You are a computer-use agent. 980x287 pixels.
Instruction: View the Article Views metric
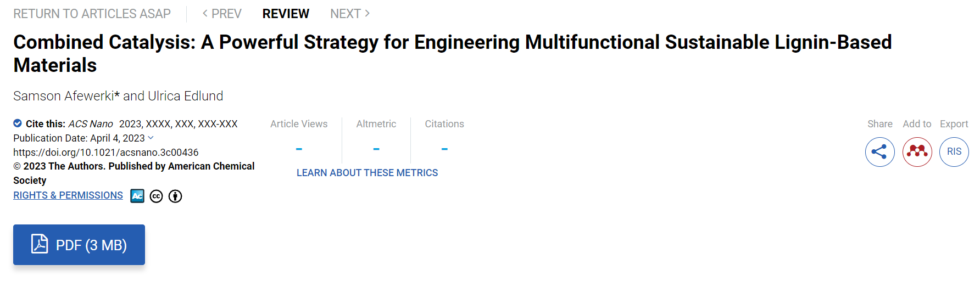click(299, 137)
